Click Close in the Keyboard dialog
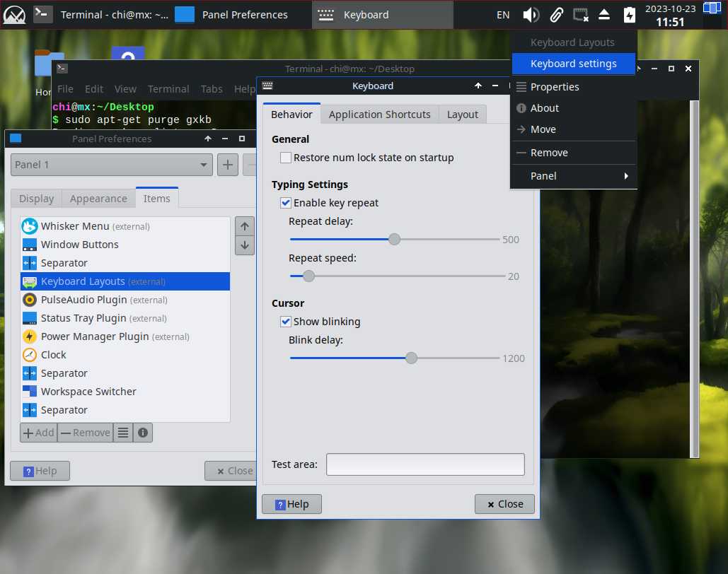 point(504,504)
